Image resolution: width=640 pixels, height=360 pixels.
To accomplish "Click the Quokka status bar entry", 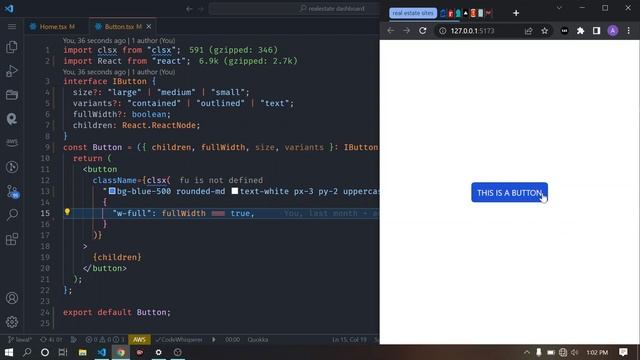I will [258, 340].
